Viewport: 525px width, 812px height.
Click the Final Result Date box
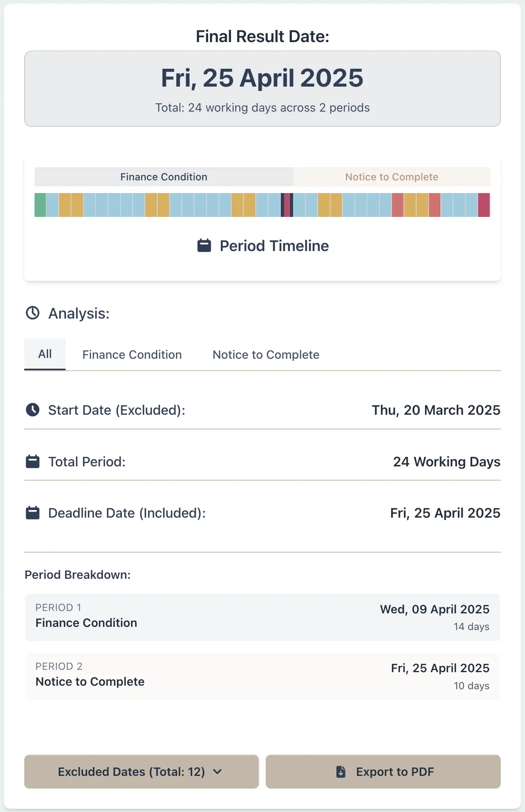pos(262,87)
